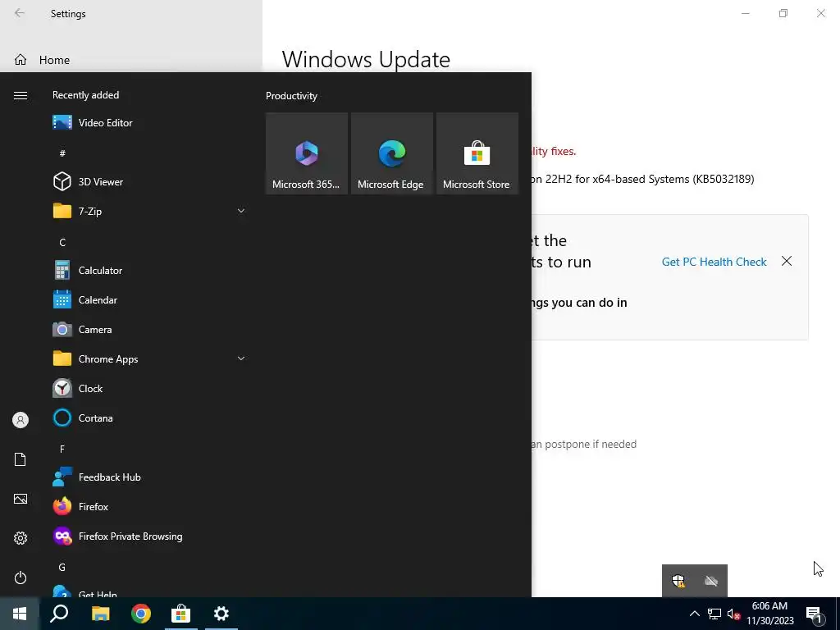Open Microsoft Store from taskbar
This screenshot has height=630, width=840.
click(181, 614)
